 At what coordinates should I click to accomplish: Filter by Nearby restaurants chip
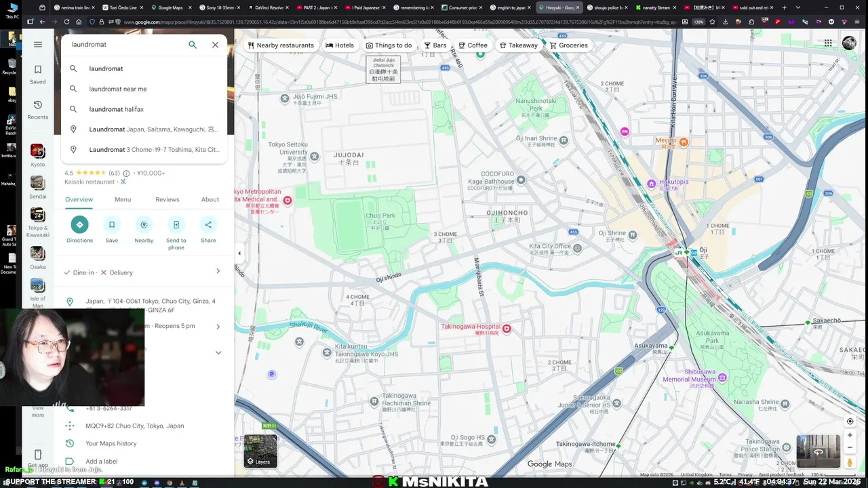[x=281, y=45]
